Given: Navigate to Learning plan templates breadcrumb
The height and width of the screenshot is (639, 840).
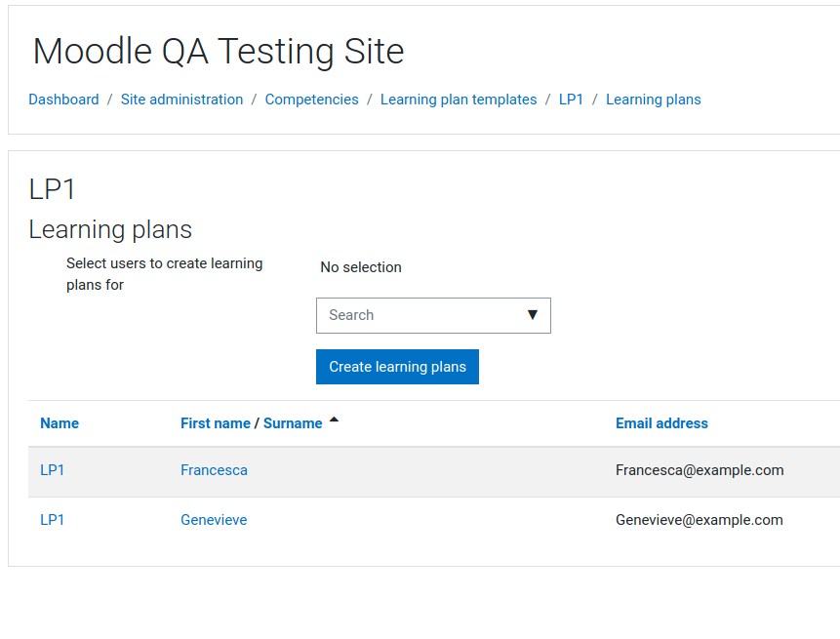Looking at the screenshot, I should [459, 100].
